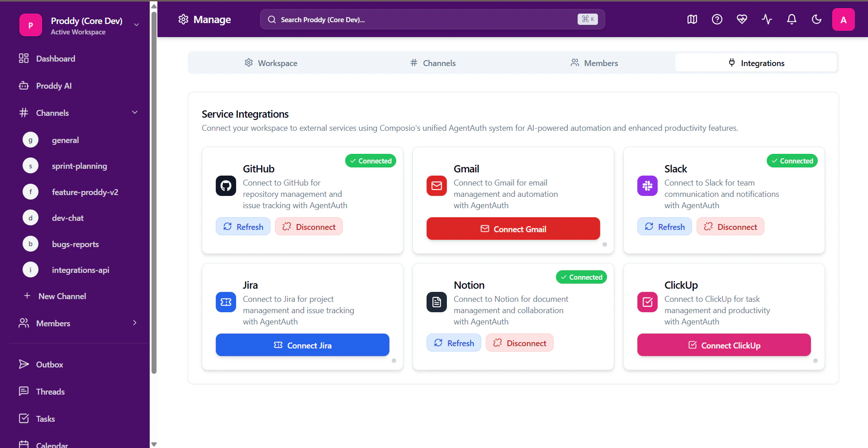Open the map icon in top bar
The width and height of the screenshot is (868, 448).
tap(692, 19)
